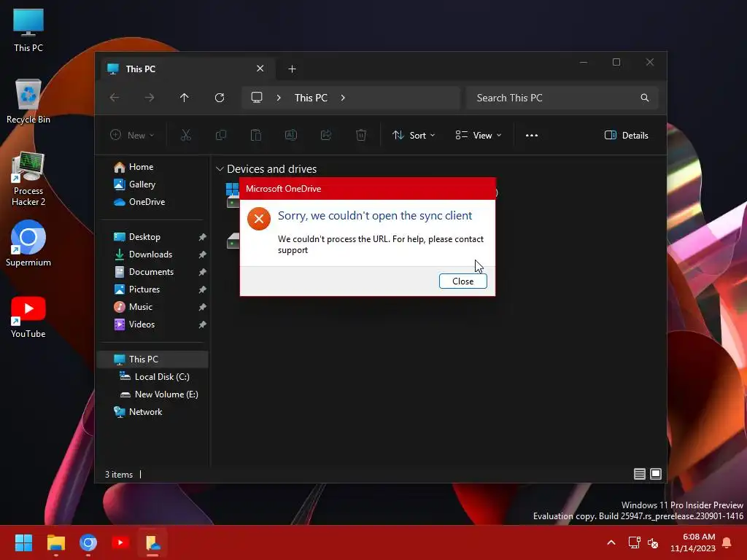Select Process Hacker 2 desktop shortcut
The width and height of the screenshot is (747, 560).
pyautogui.click(x=28, y=179)
